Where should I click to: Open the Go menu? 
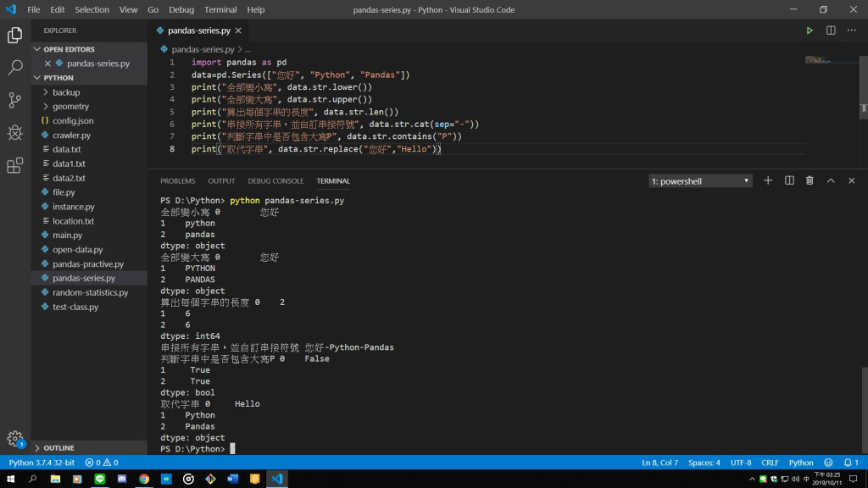153,9
